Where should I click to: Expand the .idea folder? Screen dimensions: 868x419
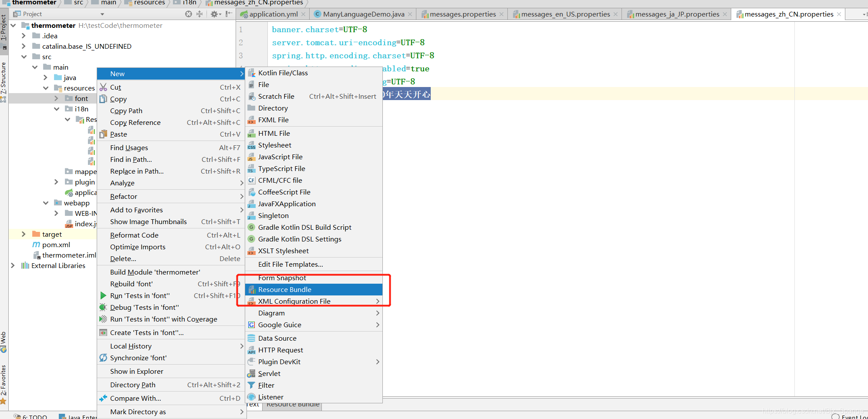24,36
